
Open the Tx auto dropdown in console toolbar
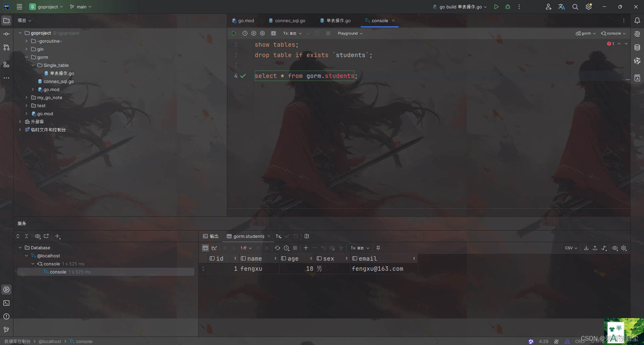click(292, 33)
